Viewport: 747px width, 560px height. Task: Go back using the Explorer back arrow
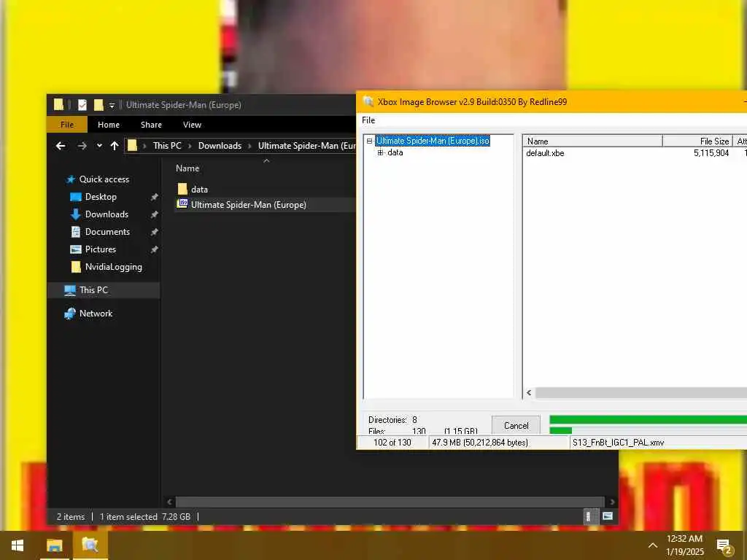pos(61,146)
